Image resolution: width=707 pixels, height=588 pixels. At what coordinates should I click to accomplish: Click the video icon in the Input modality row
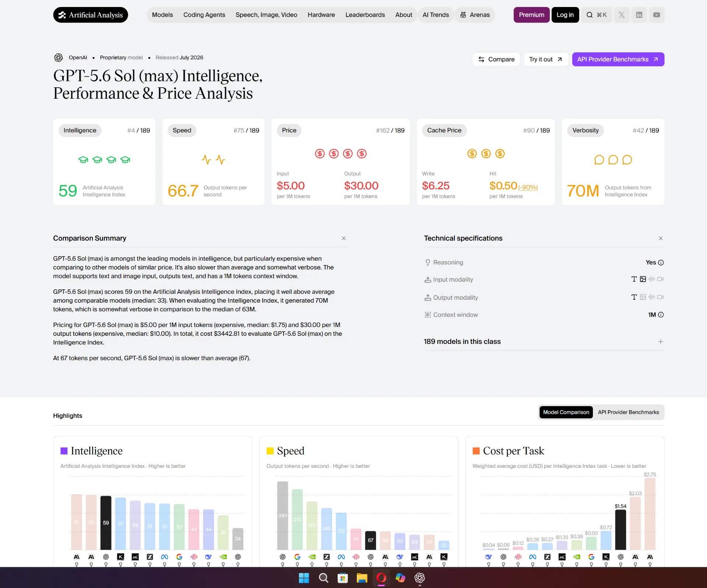click(661, 279)
